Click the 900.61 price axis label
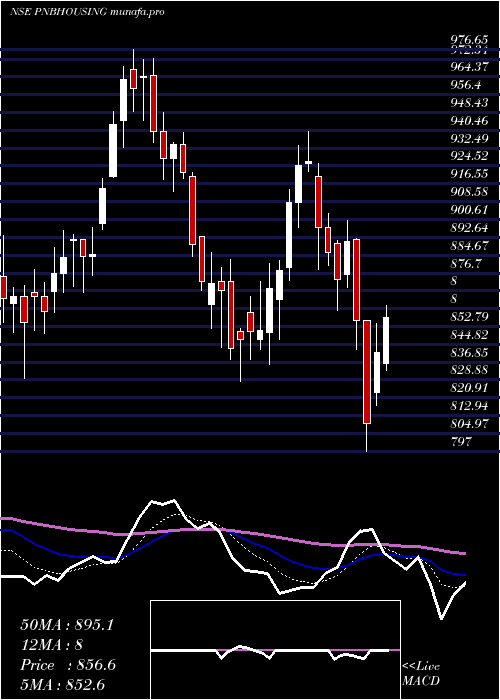The height and width of the screenshot is (700, 500). (469, 210)
